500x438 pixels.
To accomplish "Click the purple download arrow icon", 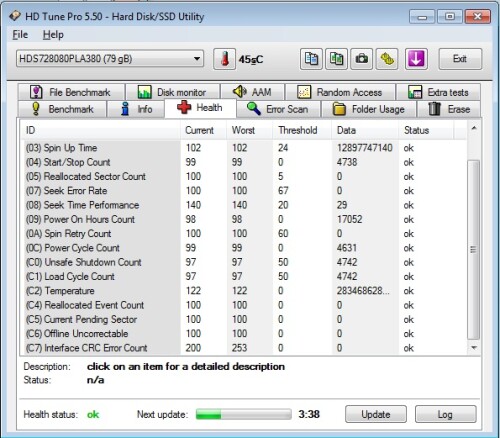I will pos(416,59).
